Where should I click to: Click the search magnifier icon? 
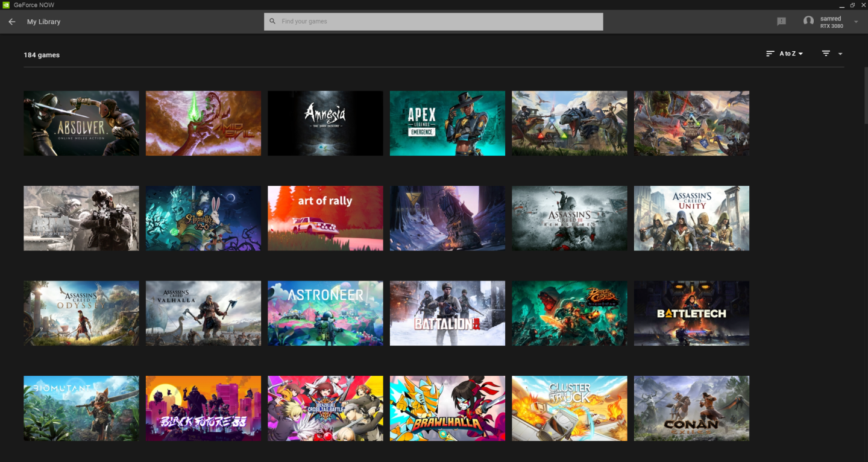pyautogui.click(x=272, y=21)
